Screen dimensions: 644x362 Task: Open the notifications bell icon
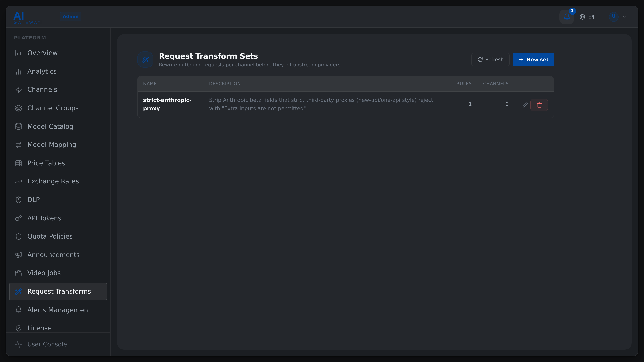[x=567, y=17]
